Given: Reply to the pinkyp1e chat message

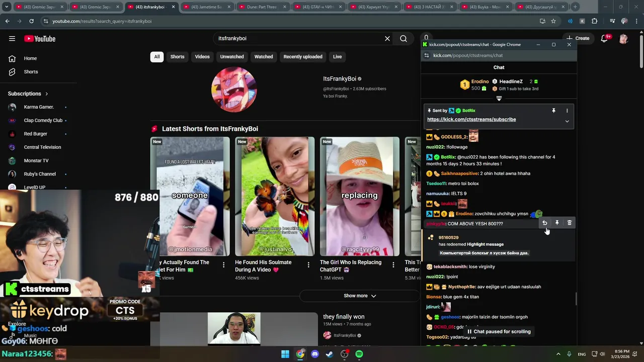Looking at the screenshot, I should point(544,223).
